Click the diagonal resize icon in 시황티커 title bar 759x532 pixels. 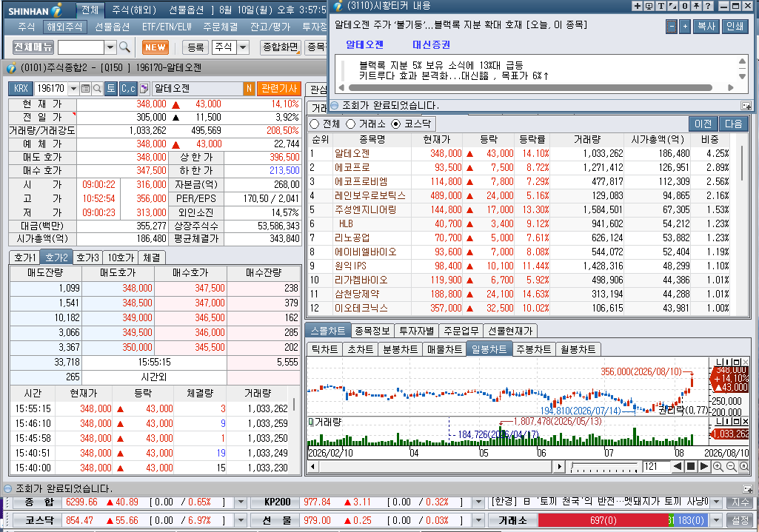[x=673, y=6]
